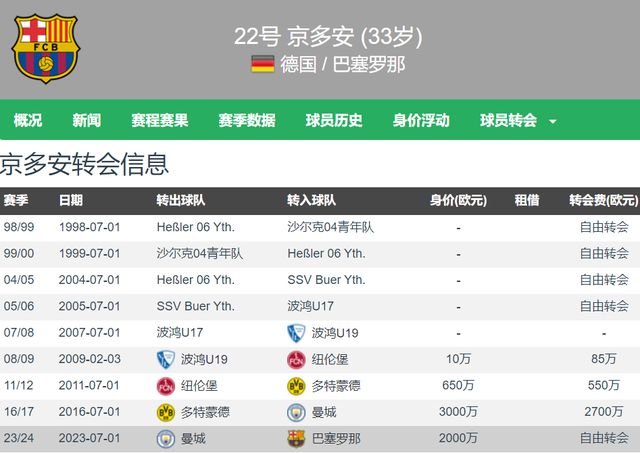Screen dimensions: 640x453
Task: Click date 2023-07-01
Action: [89, 438]
